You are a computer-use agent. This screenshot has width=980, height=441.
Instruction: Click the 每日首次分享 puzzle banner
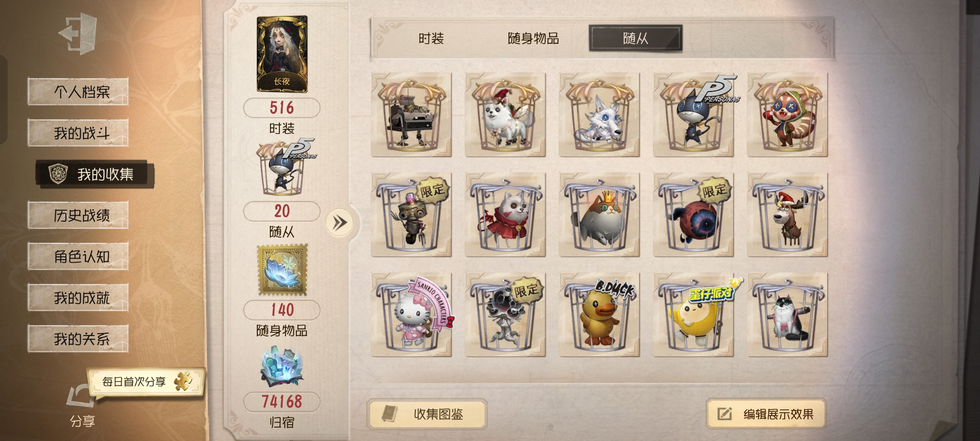coord(145,381)
